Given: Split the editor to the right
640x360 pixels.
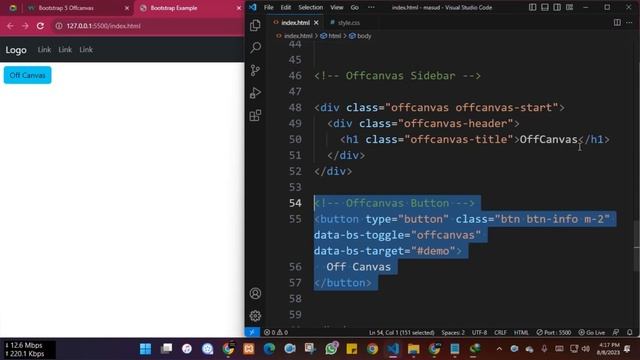Looking at the screenshot, I should tap(617, 22).
